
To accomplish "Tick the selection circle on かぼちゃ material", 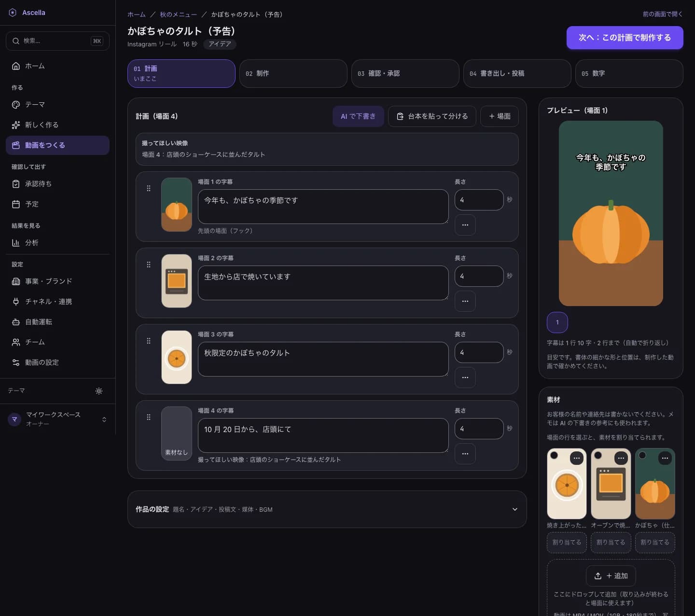I will point(642,455).
